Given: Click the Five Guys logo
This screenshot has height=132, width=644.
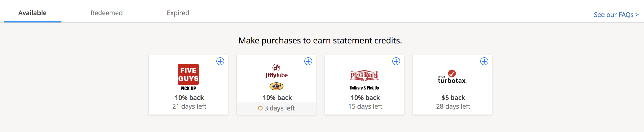Looking at the screenshot, I should tap(188, 75).
